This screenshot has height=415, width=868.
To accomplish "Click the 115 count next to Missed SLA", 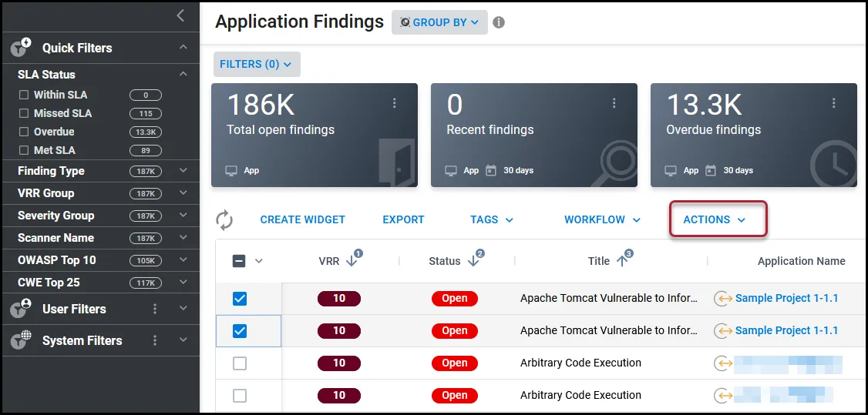I will tap(146, 113).
